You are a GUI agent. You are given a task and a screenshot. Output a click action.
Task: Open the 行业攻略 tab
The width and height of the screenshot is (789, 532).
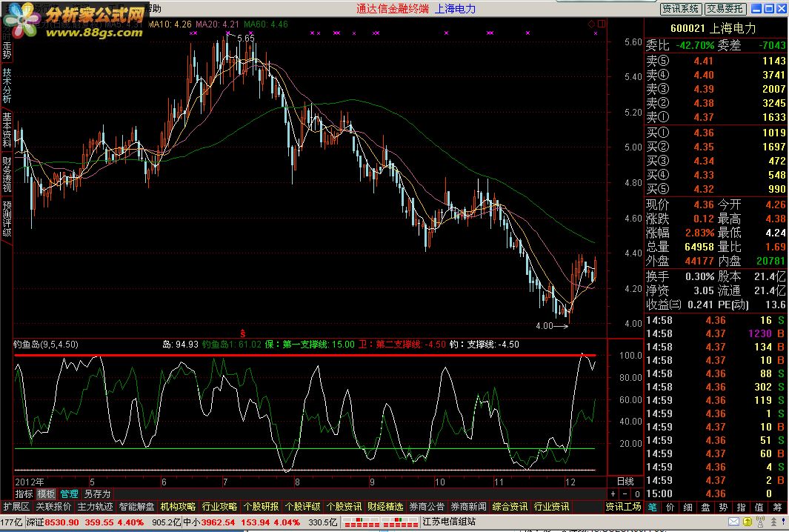[219, 507]
